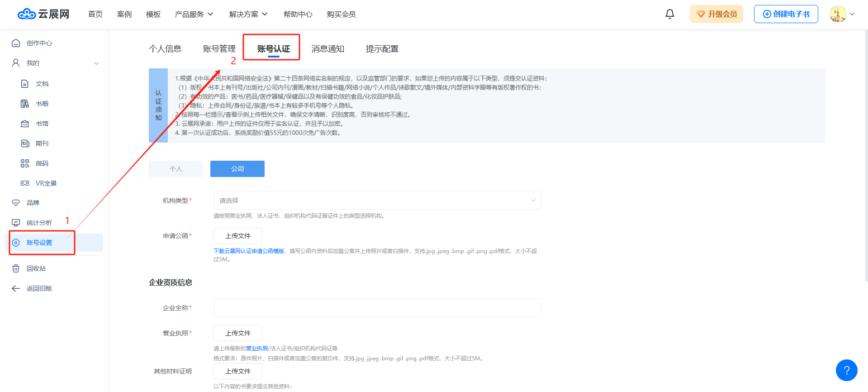The image size is (868, 392).
Task: Collapse the 我的 sidebar section
Action: (x=96, y=63)
